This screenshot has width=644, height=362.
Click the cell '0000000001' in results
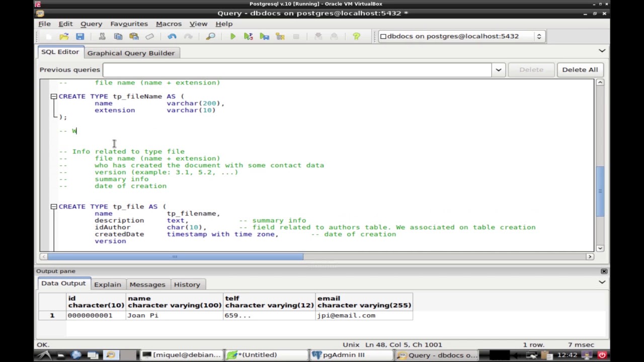click(x=96, y=315)
